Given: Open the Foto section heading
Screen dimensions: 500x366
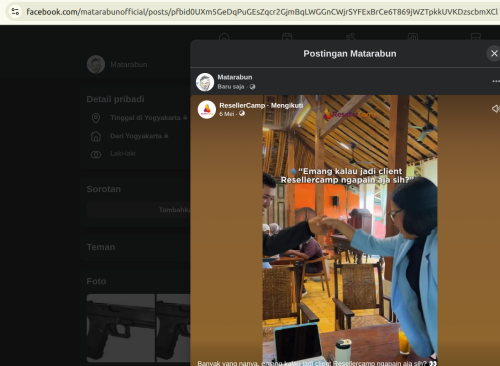Looking at the screenshot, I should coord(96,281).
